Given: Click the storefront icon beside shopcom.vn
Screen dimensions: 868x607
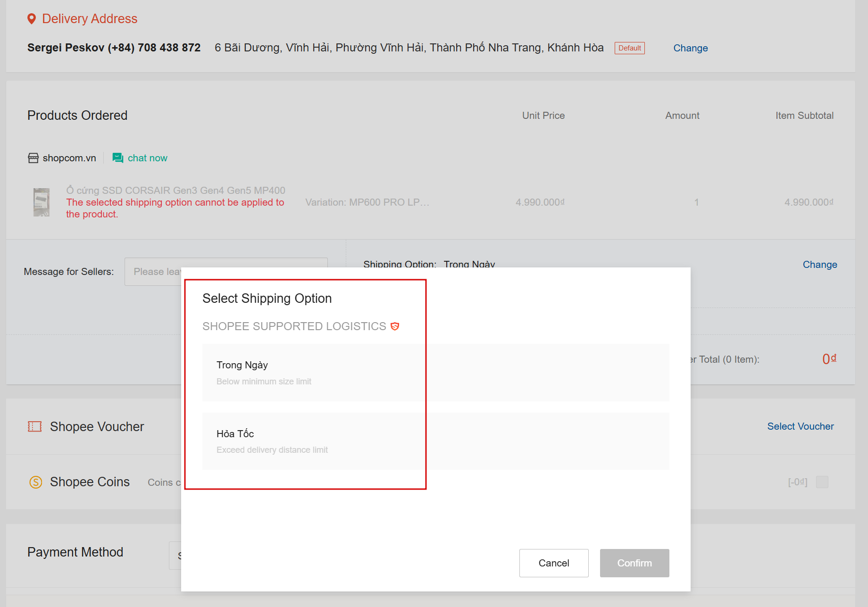Looking at the screenshot, I should coord(33,158).
